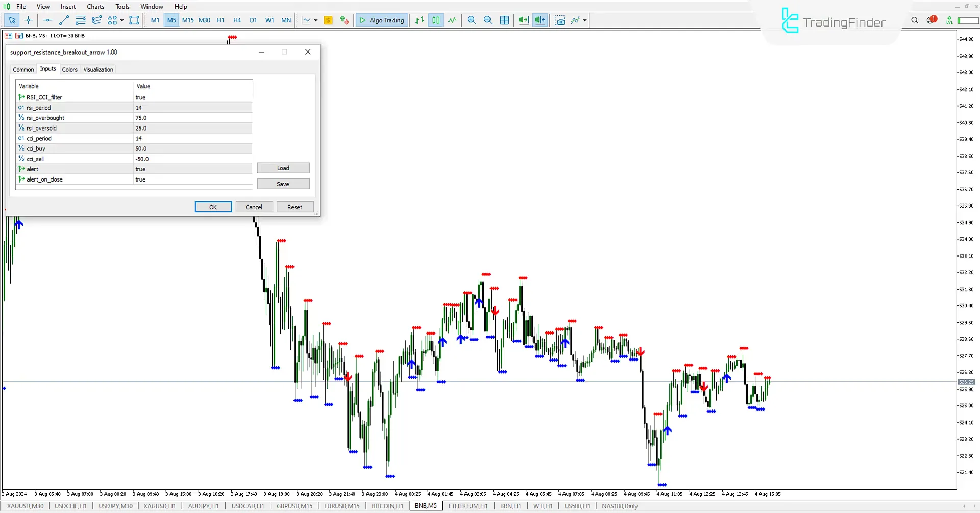
Task: Open a New Order with the dollar icon
Action: pos(328,20)
